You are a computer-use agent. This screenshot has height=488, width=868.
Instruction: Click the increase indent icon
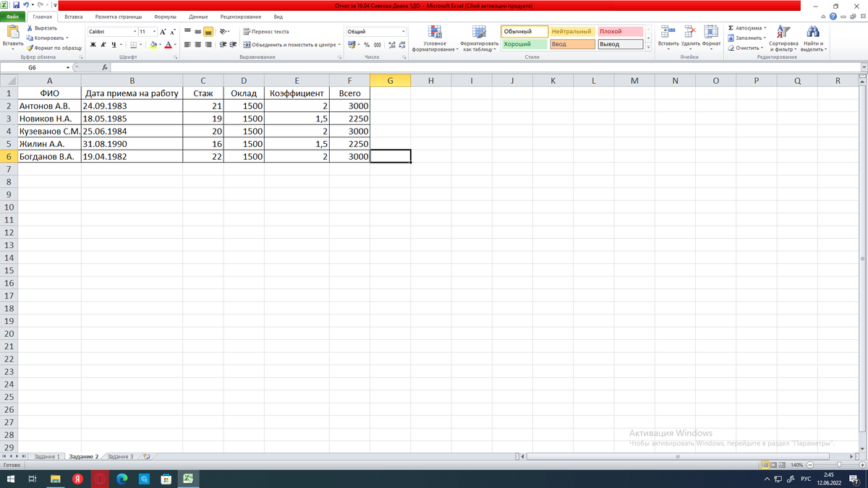[x=233, y=45]
